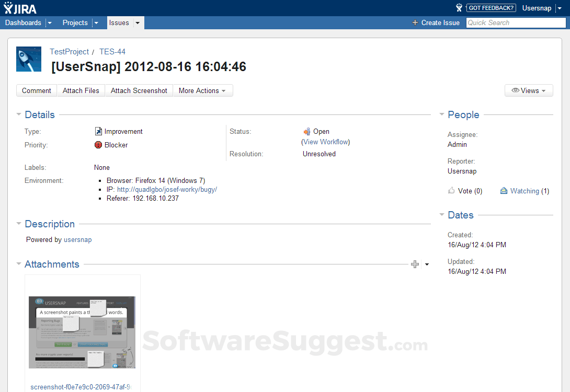
Task: Click the JIRA logo
Action: (20, 8)
